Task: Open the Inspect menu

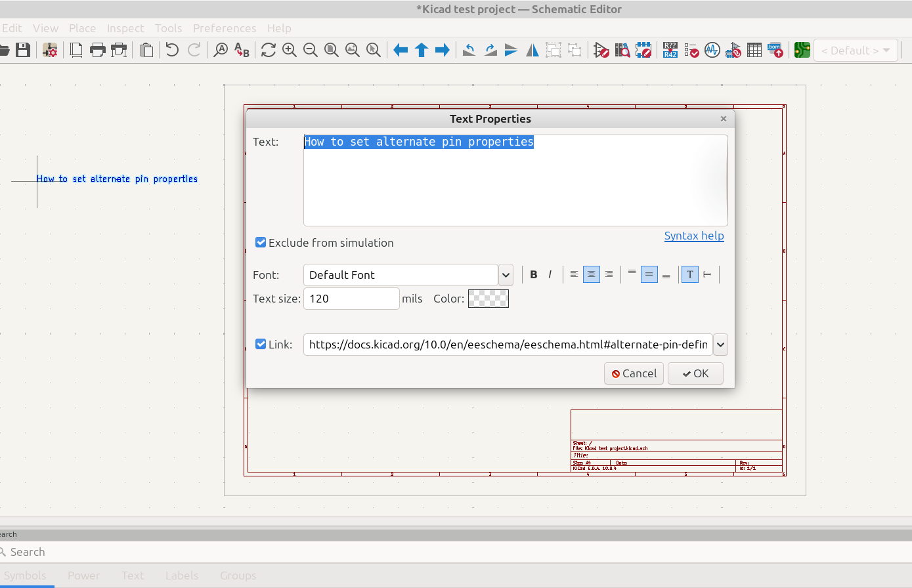Action: [125, 28]
